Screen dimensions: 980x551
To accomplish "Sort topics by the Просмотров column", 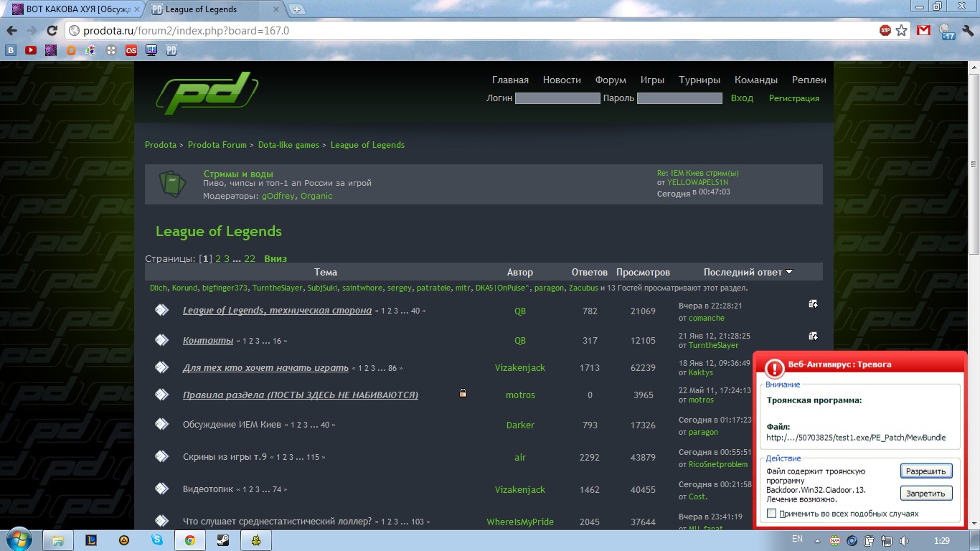I will pos(643,272).
